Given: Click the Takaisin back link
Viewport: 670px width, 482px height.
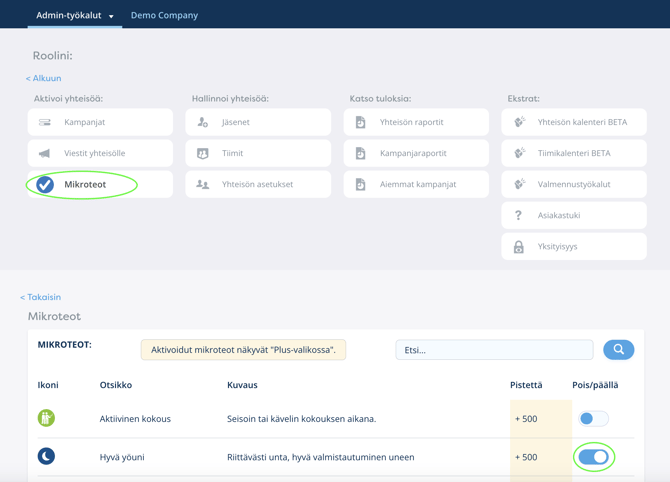Looking at the screenshot, I should click(x=41, y=297).
